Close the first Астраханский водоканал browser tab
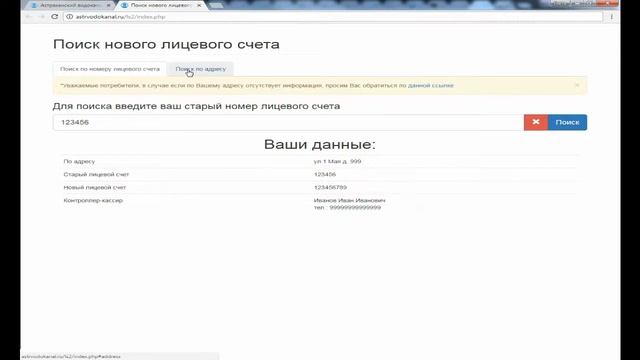Viewport: 640px width, 360px height. [x=109, y=5]
